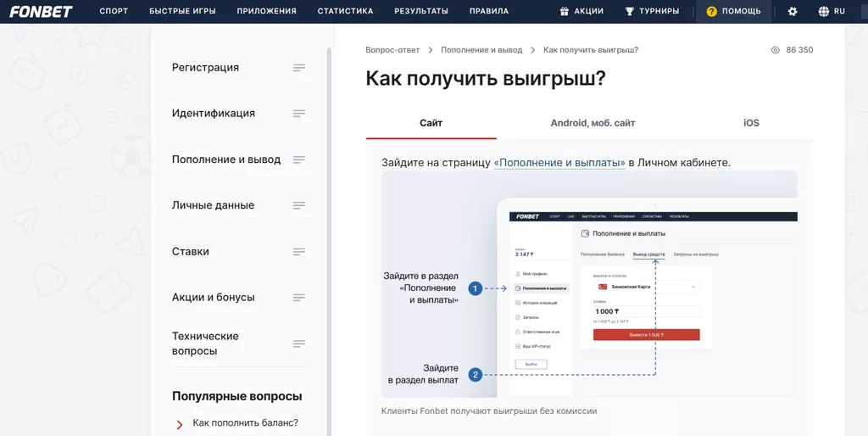Switch to Android, моб. сайт tab

coord(593,123)
